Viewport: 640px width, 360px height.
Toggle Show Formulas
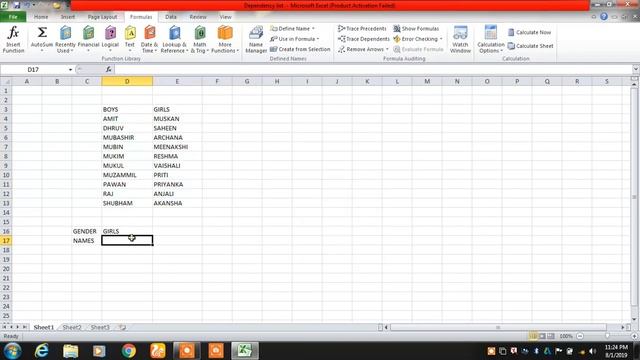(x=416, y=29)
